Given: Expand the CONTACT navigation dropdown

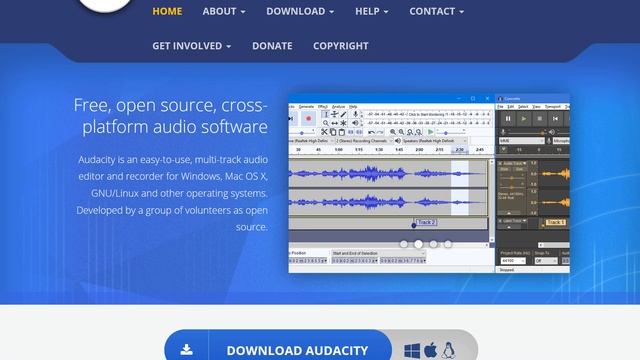Looking at the screenshot, I should pyautogui.click(x=436, y=11).
